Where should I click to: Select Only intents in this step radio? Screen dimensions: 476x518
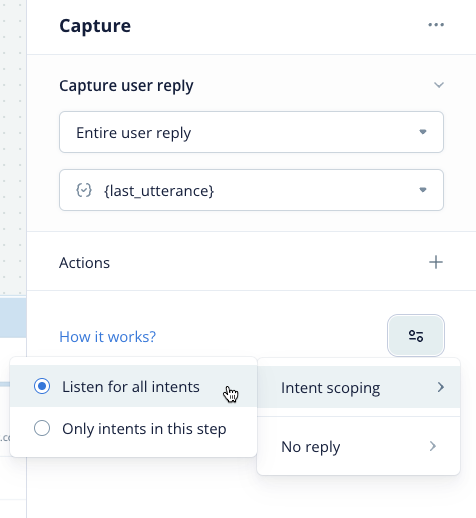[x=42, y=428]
